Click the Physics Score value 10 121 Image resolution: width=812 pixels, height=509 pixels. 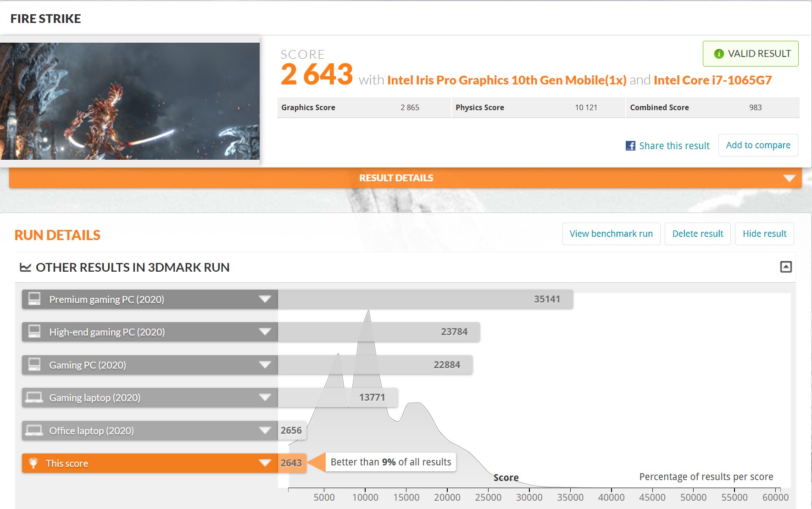pyautogui.click(x=586, y=107)
